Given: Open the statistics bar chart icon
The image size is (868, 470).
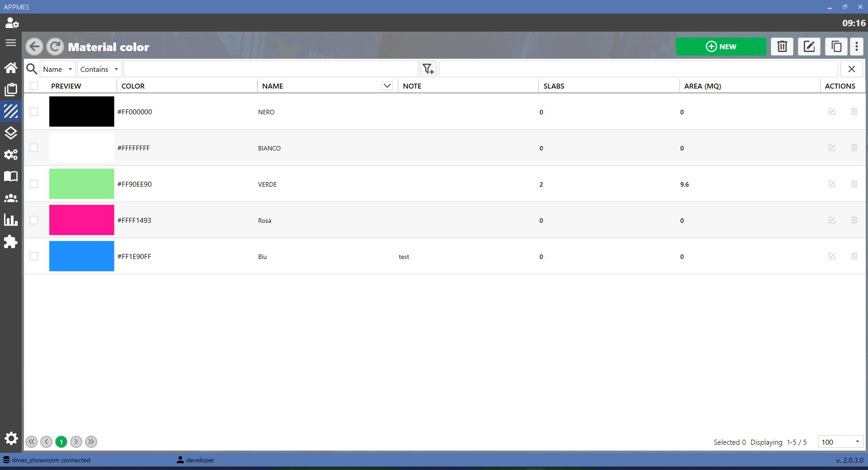Looking at the screenshot, I should click(x=11, y=220).
